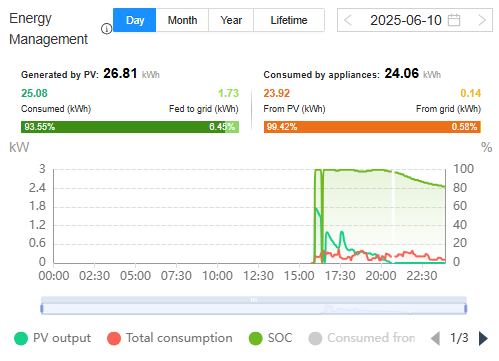This screenshot has height=361, width=499.
Task: Open the calendar date picker icon
Action: click(454, 20)
